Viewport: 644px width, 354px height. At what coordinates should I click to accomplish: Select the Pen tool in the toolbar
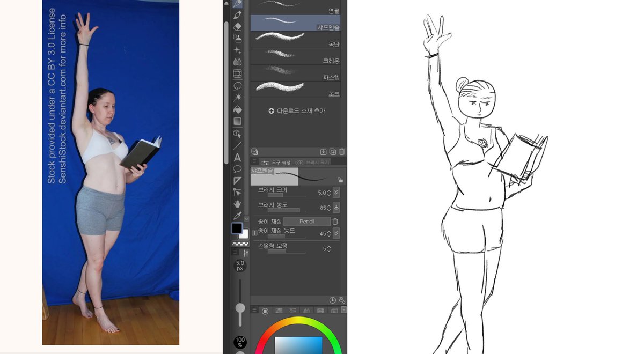[237, 3]
